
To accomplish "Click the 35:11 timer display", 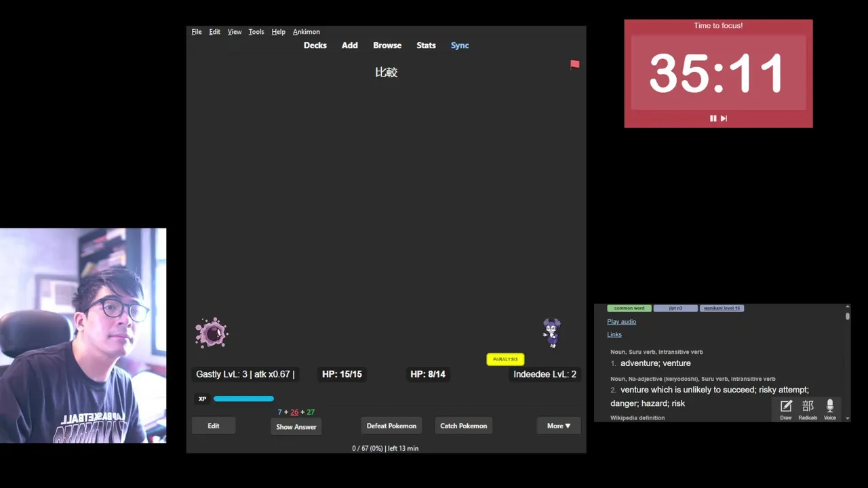I will click(718, 73).
